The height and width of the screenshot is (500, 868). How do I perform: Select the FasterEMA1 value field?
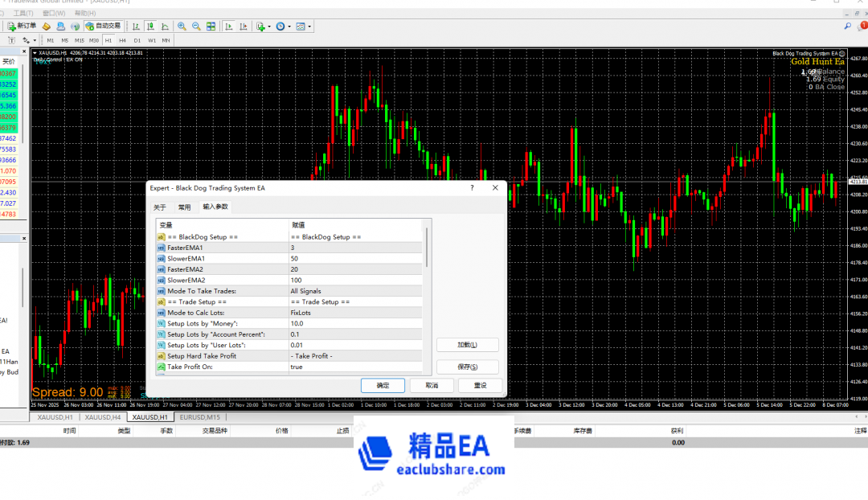pos(354,248)
